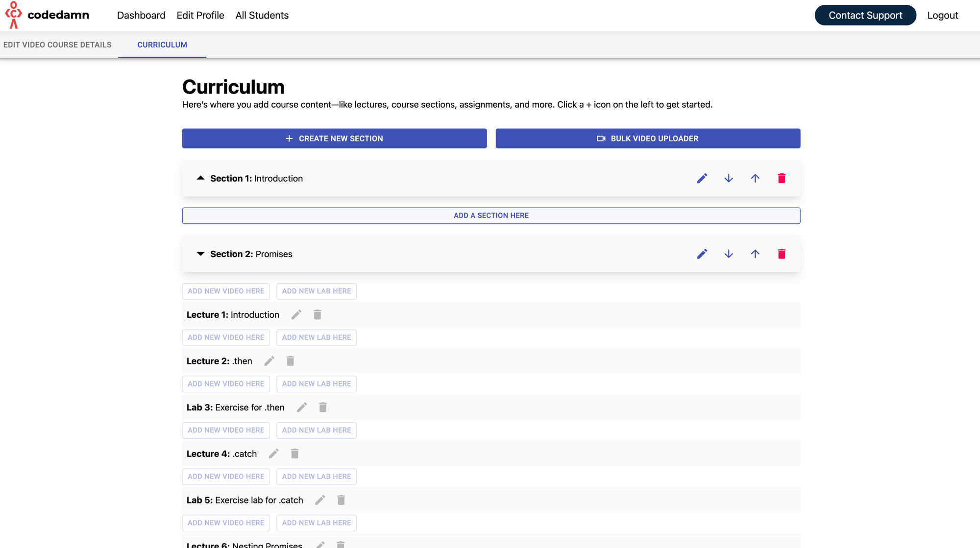Screen dimensions: 980x548
Task: Edit Section 2 Promises with pencil icon
Action: (702, 254)
